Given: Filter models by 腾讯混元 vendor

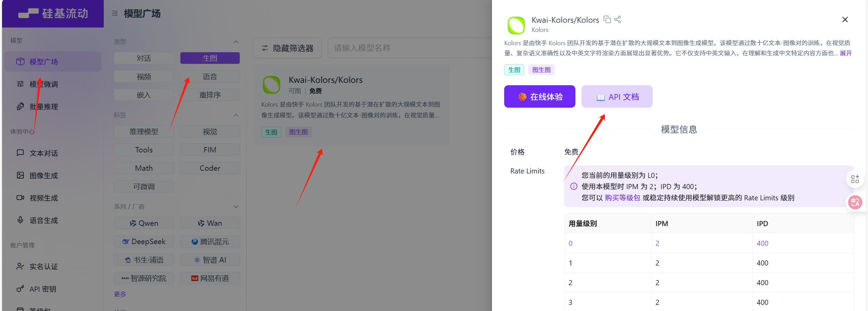Looking at the screenshot, I should tap(210, 241).
